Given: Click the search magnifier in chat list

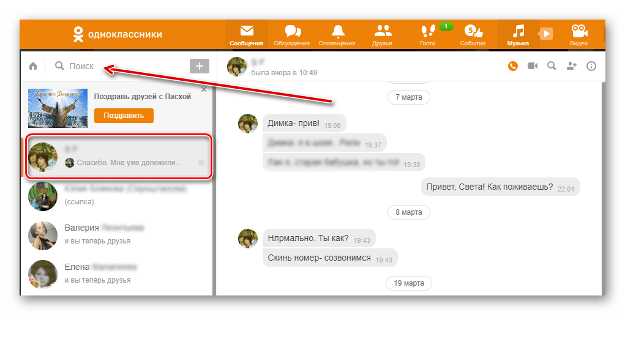Looking at the screenshot, I should click(59, 65).
